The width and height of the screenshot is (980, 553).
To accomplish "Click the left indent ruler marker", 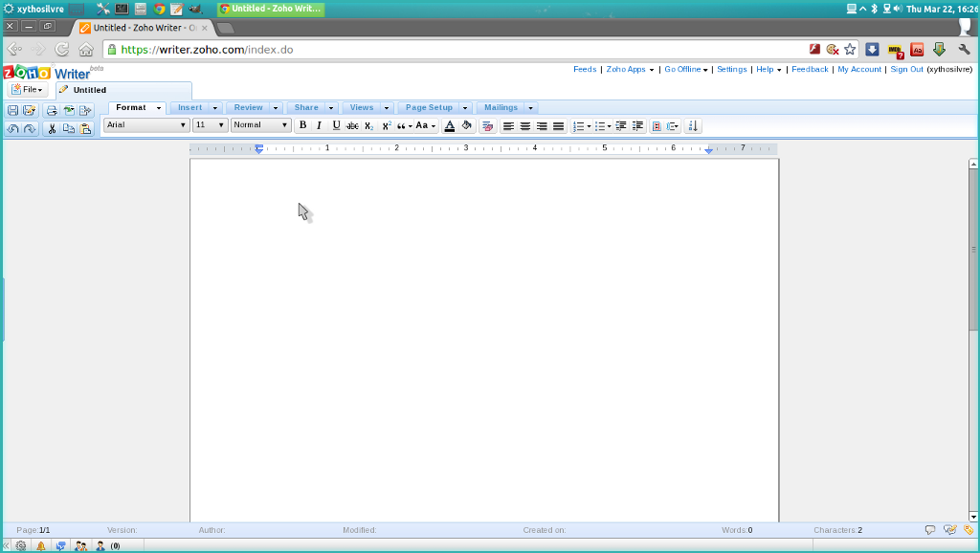I will click(x=258, y=149).
